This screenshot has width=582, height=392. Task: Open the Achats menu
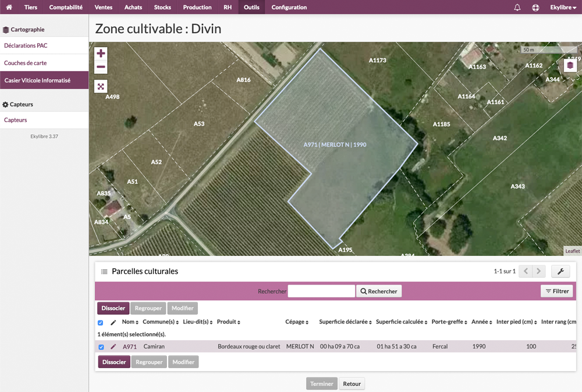133,7
